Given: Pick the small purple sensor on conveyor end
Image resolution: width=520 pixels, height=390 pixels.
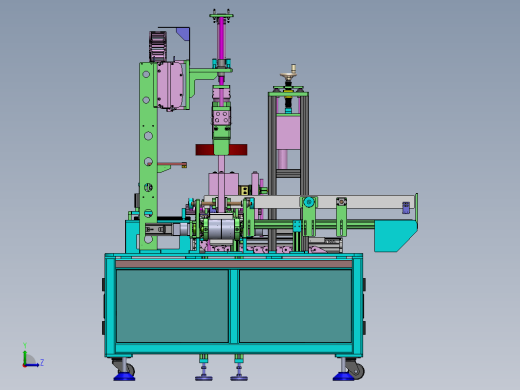Looking at the screenshot, I should click(406, 208).
